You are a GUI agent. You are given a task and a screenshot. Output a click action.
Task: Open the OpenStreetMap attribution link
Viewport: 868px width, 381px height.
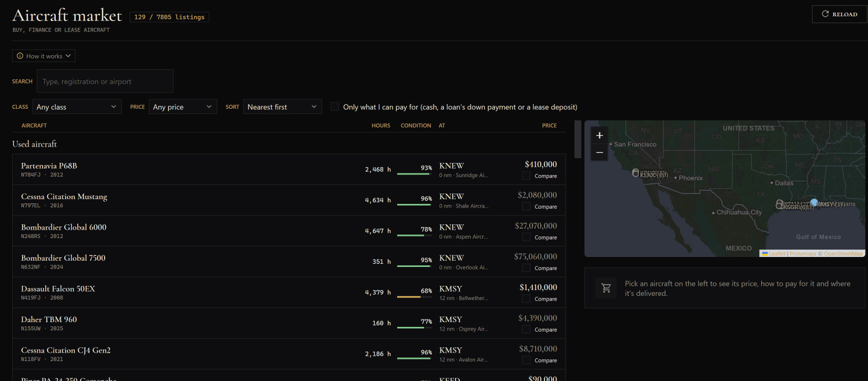[x=843, y=254]
